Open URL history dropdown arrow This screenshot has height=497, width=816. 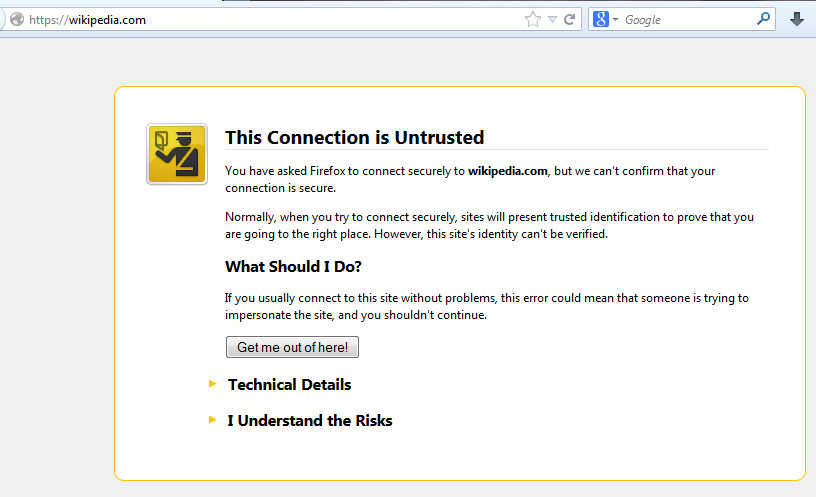[x=552, y=20]
